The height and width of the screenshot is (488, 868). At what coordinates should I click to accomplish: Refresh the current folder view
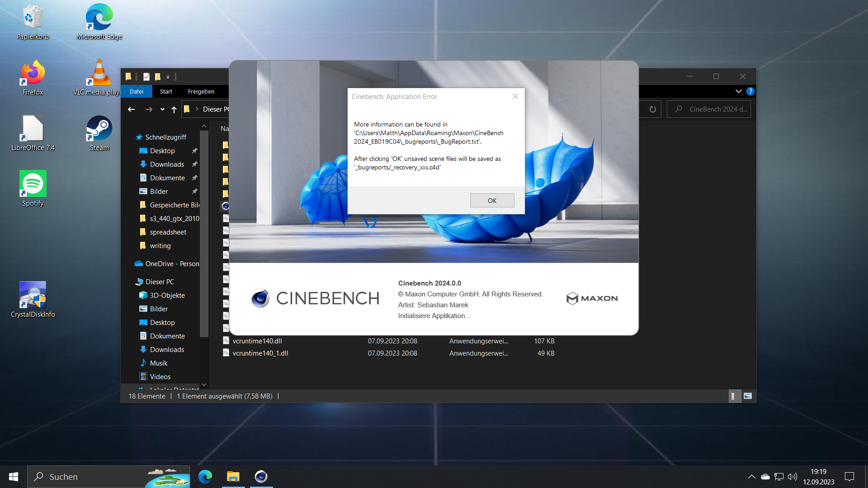point(652,109)
